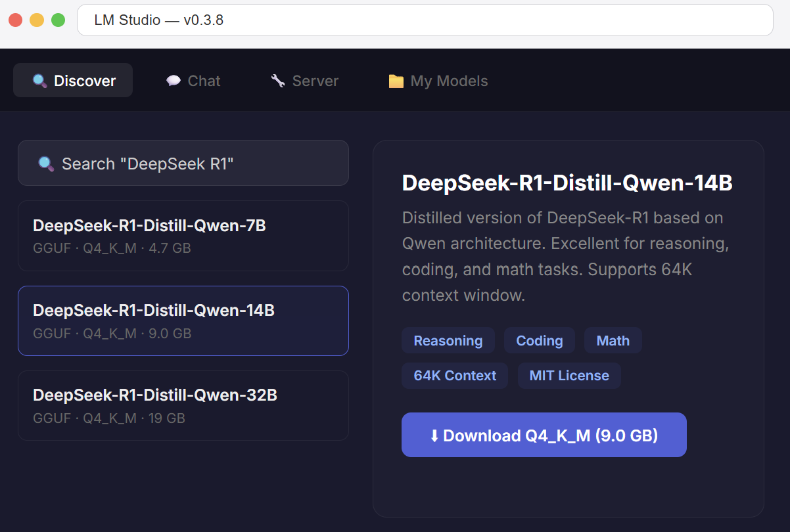
Task: Click the Reasoning tag
Action: (448, 341)
